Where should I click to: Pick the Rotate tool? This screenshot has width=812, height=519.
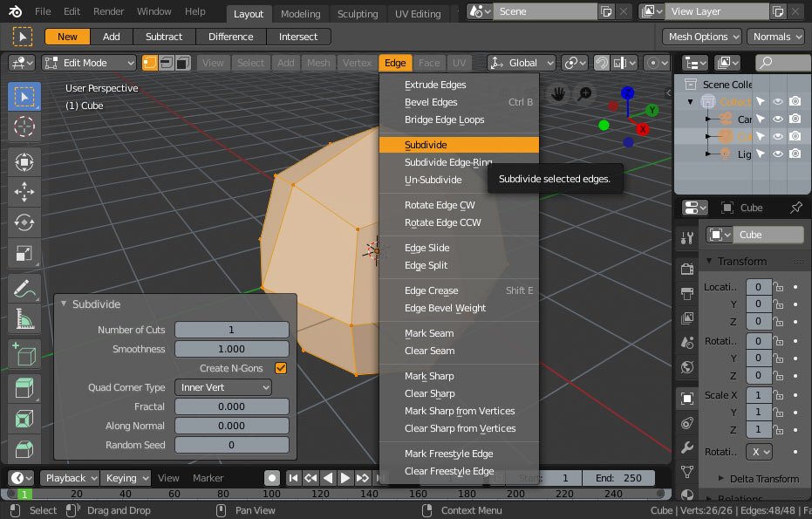point(24,222)
